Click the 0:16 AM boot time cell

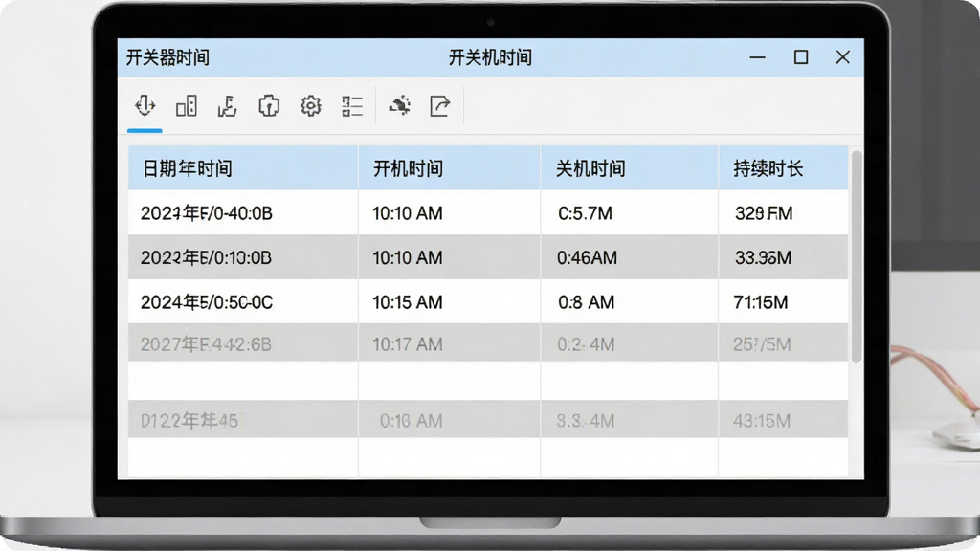(450, 420)
